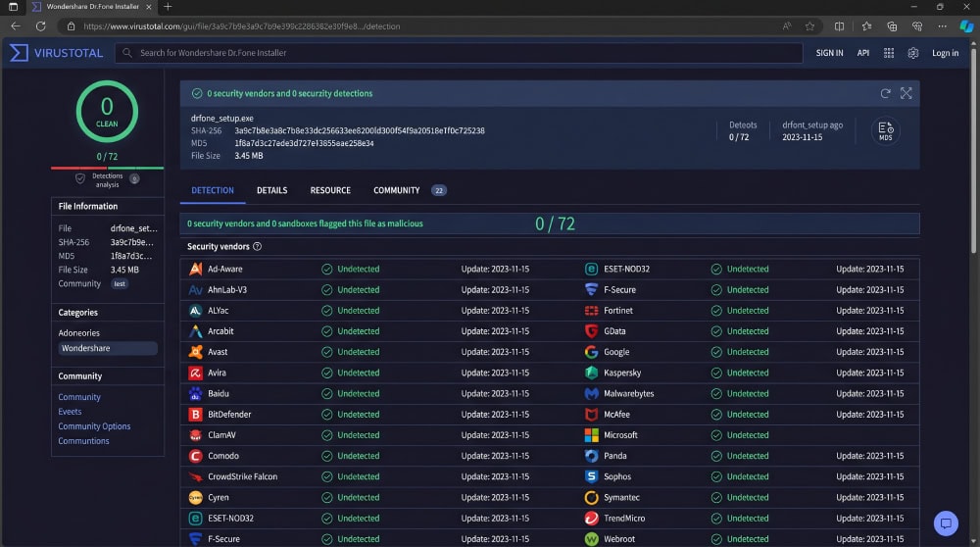Click the AhnLab-V3 vendor name
980x547 pixels.
click(227, 290)
